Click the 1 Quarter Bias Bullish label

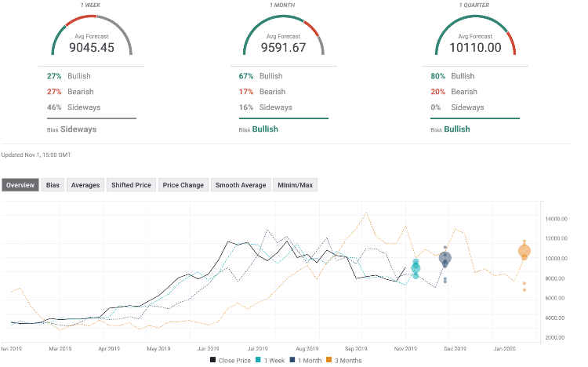(456, 129)
